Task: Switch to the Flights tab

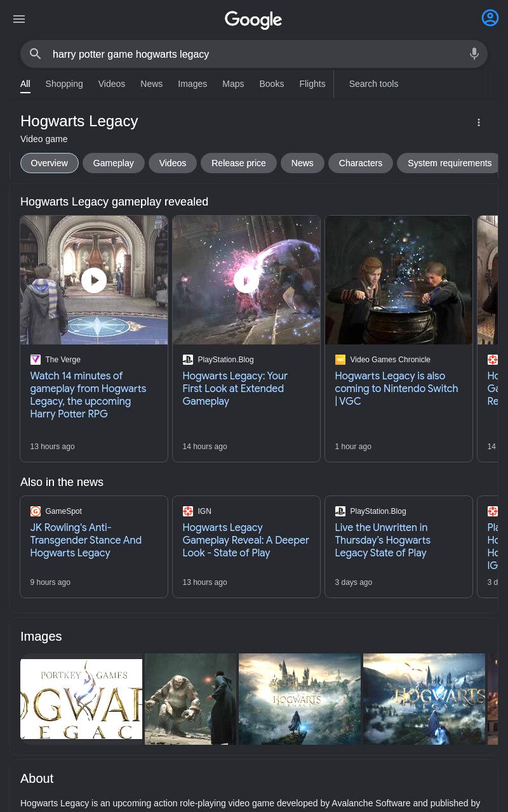Action: (312, 84)
